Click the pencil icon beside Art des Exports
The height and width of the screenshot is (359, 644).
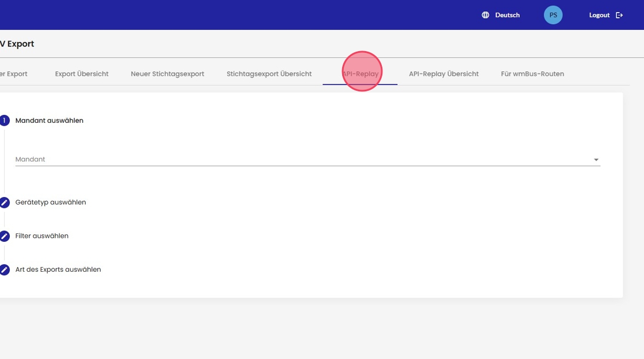click(5, 269)
